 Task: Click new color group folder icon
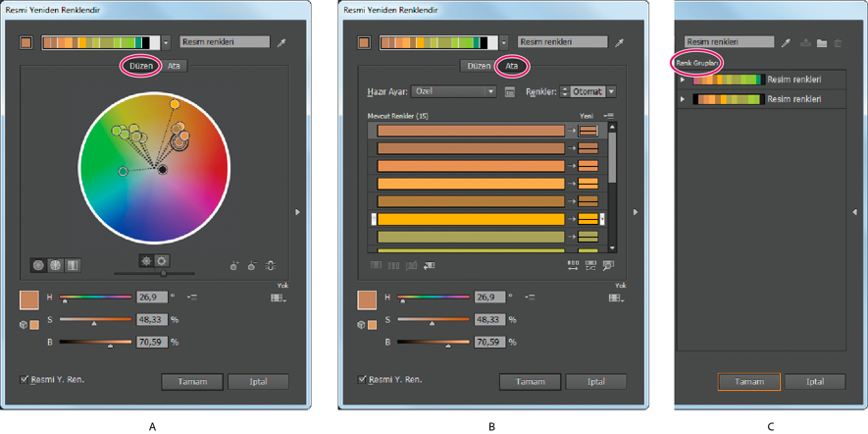[x=822, y=42]
